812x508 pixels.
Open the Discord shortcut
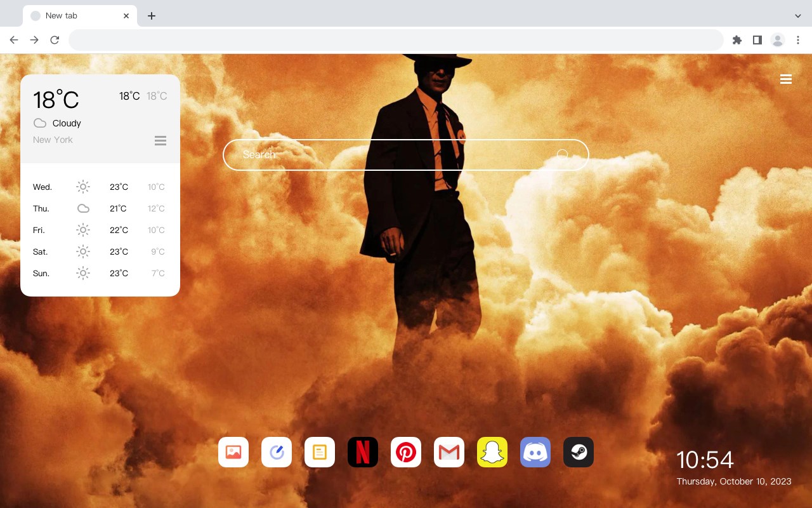[x=535, y=452]
